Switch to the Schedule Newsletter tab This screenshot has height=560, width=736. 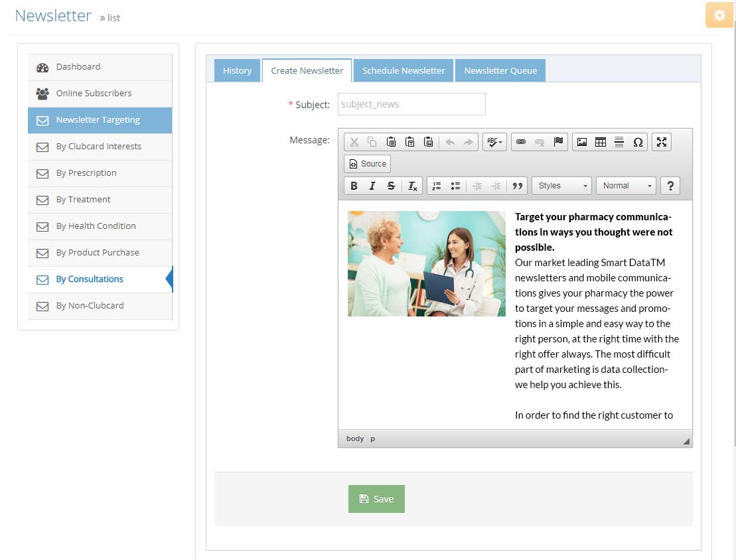[404, 70]
